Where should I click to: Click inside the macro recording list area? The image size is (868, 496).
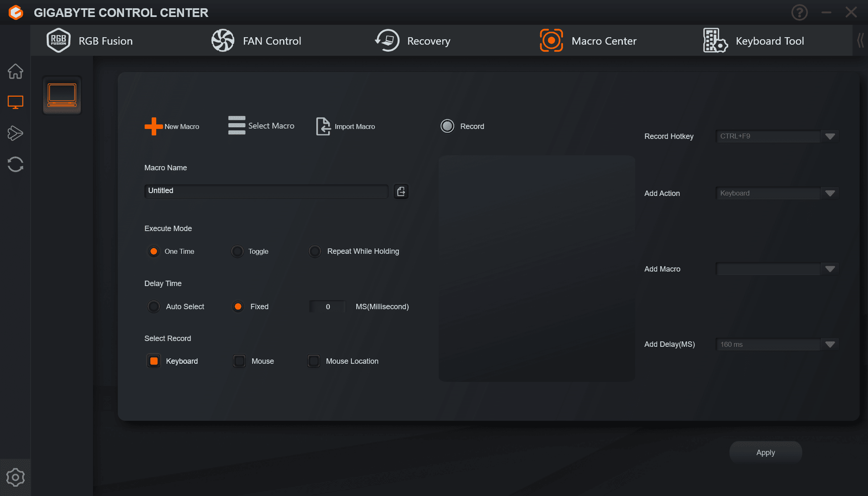pos(537,268)
